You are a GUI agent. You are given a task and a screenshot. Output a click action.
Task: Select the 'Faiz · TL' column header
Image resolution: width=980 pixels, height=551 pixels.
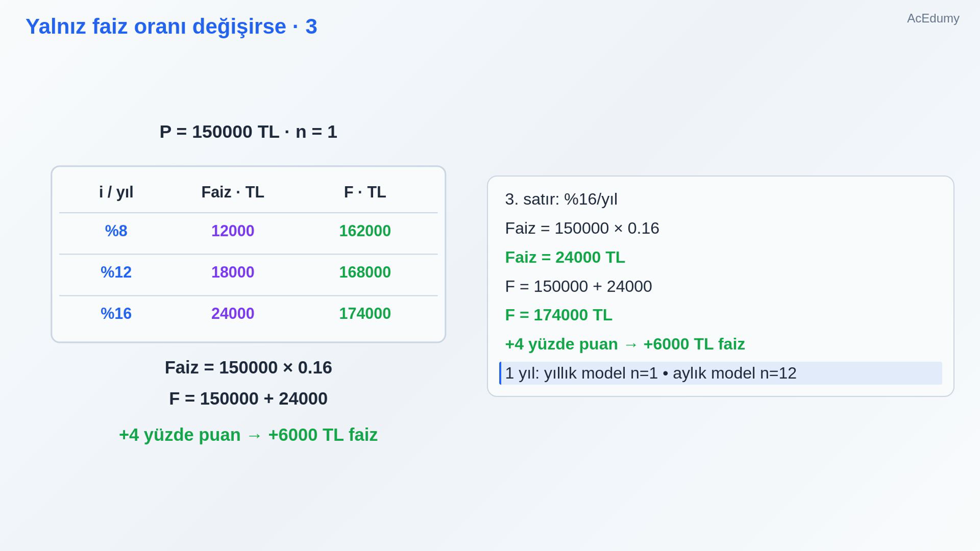233,192
